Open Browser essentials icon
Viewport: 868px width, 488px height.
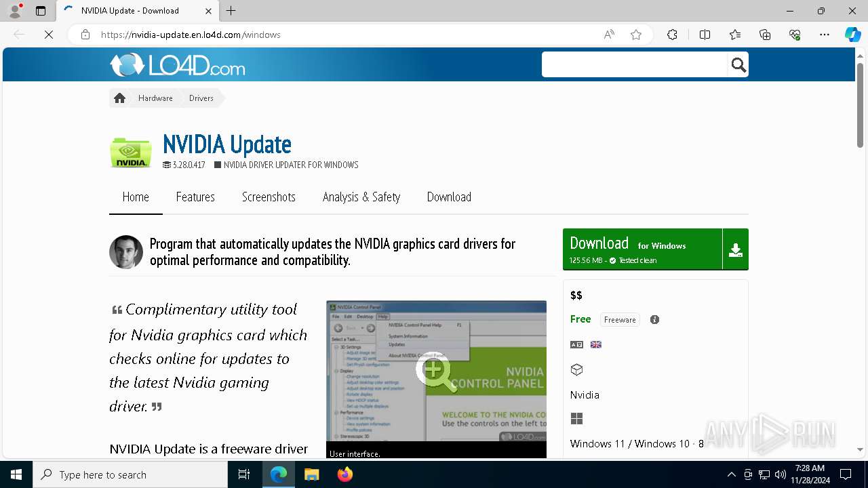[795, 35]
